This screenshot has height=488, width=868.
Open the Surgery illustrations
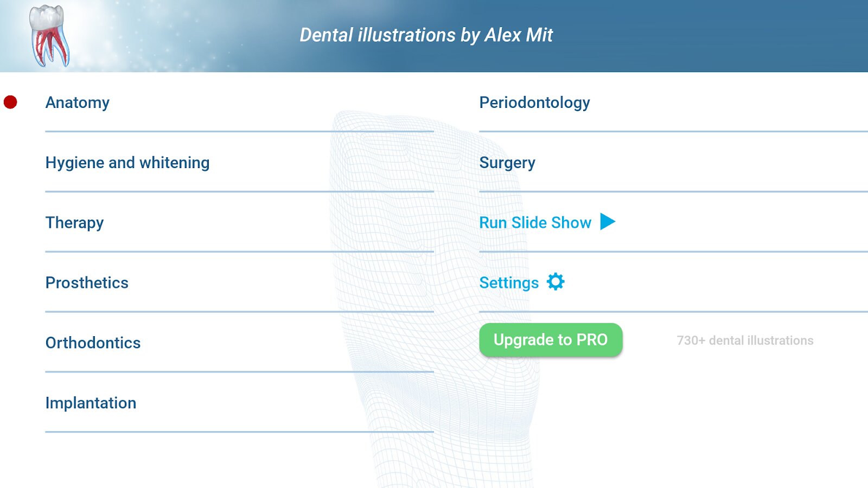pyautogui.click(x=507, y=163)
